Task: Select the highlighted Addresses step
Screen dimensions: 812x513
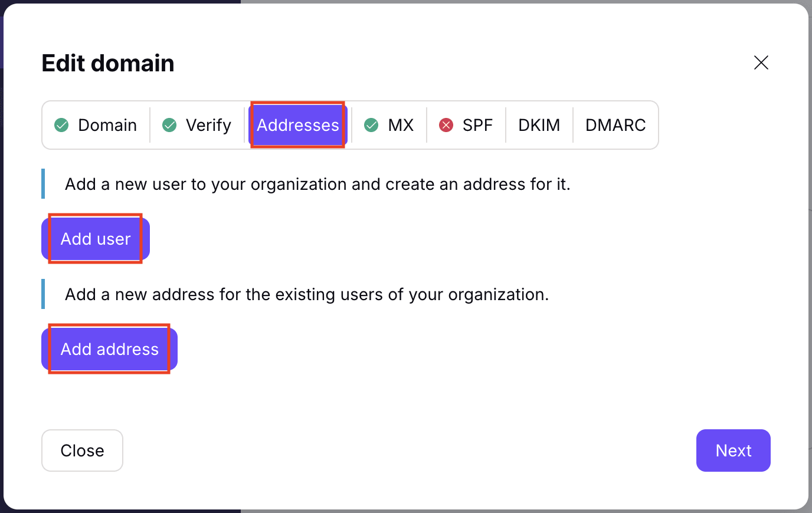Action: (298, 125)
